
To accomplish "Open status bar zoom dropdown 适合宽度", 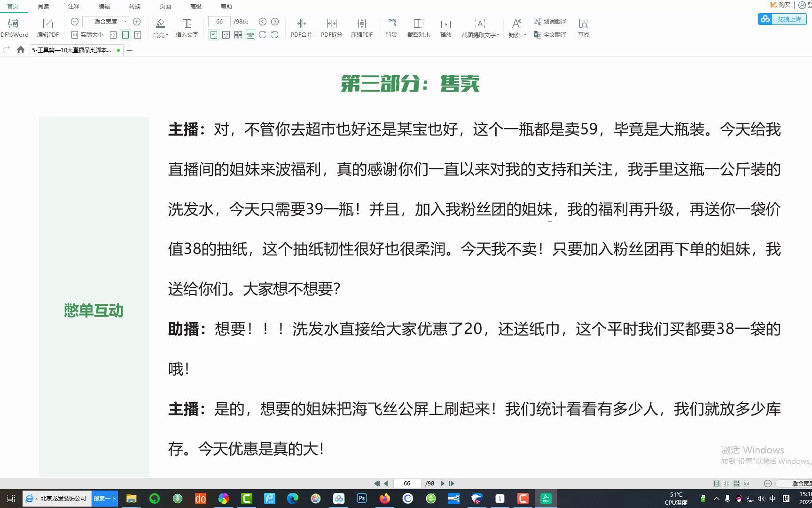I will 795,484.
